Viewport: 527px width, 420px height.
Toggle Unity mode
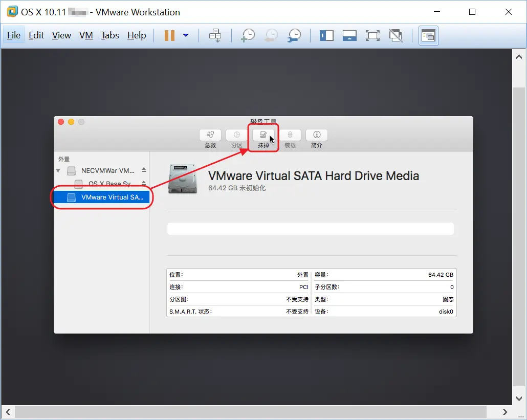point(396,35)
